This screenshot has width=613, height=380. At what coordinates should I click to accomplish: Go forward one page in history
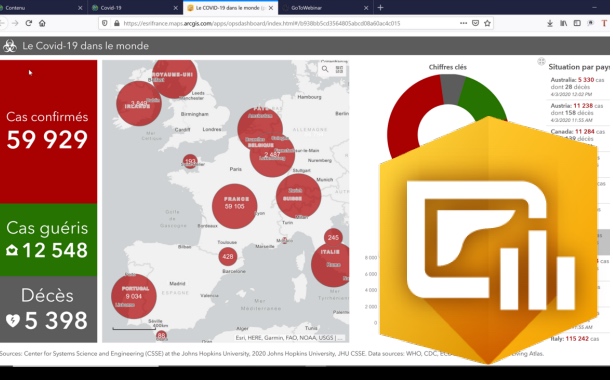point(15,23)
